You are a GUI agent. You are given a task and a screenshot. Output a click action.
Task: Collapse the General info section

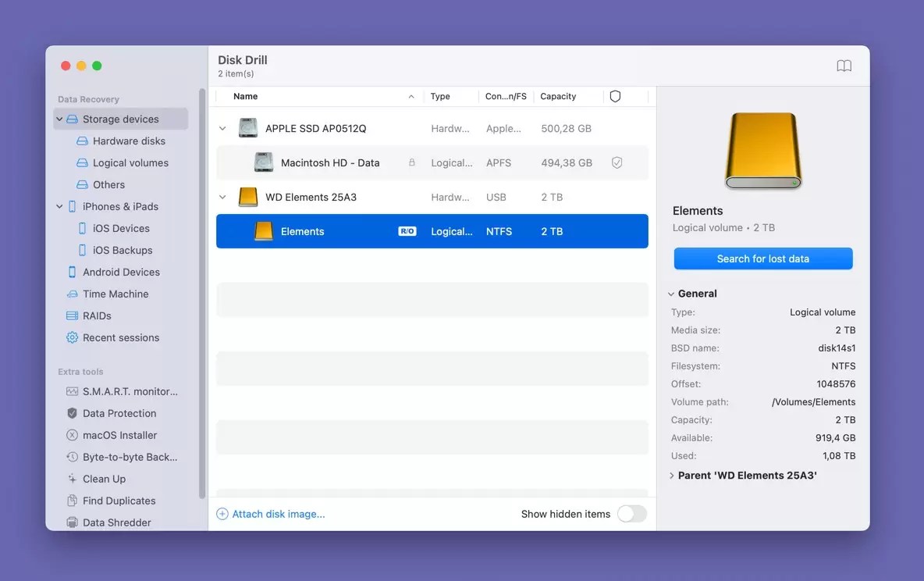(671, 294)
